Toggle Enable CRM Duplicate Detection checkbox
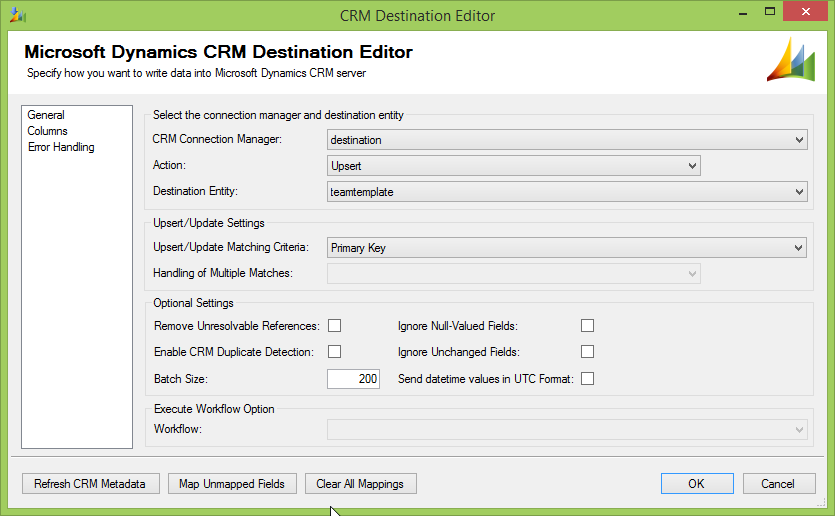835x516 pixels. pyautogui.click(x=334, y=351)
